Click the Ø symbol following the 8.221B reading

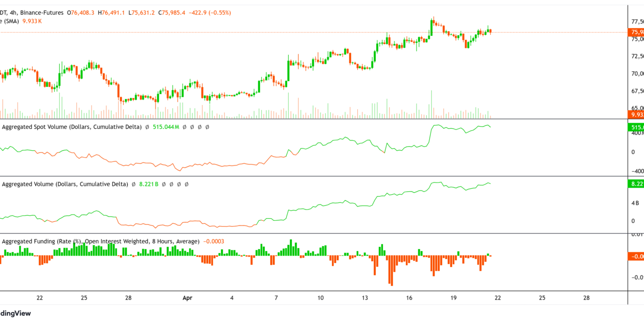[x=164, y=184]
